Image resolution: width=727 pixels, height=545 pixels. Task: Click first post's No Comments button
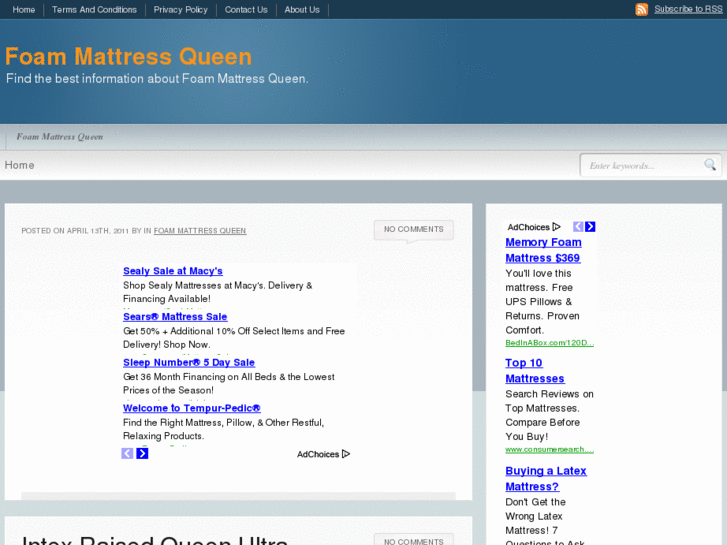point(414,230)
